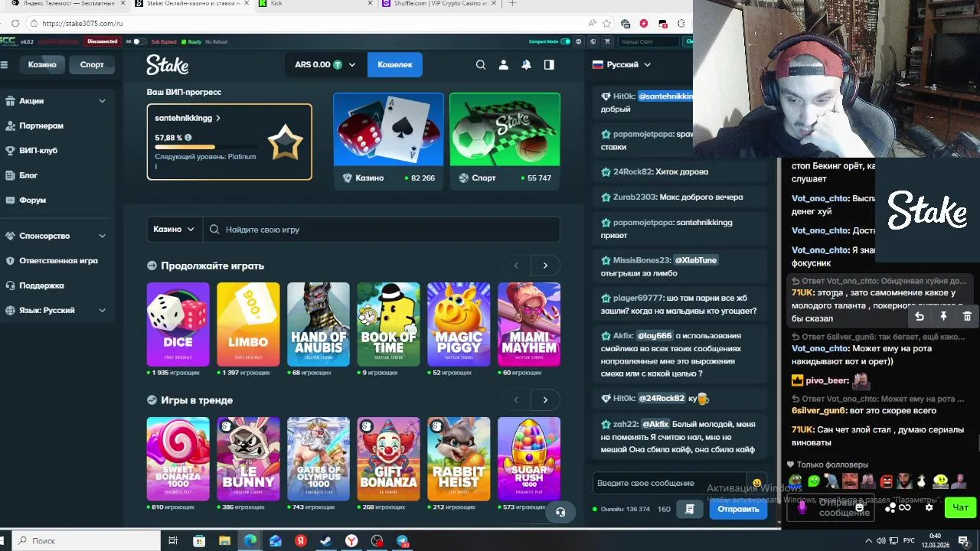Viewport: 980px width, 551px height.
Task: Click the next arrow in Продолжайте играть
Action: [x=545, y=266]
